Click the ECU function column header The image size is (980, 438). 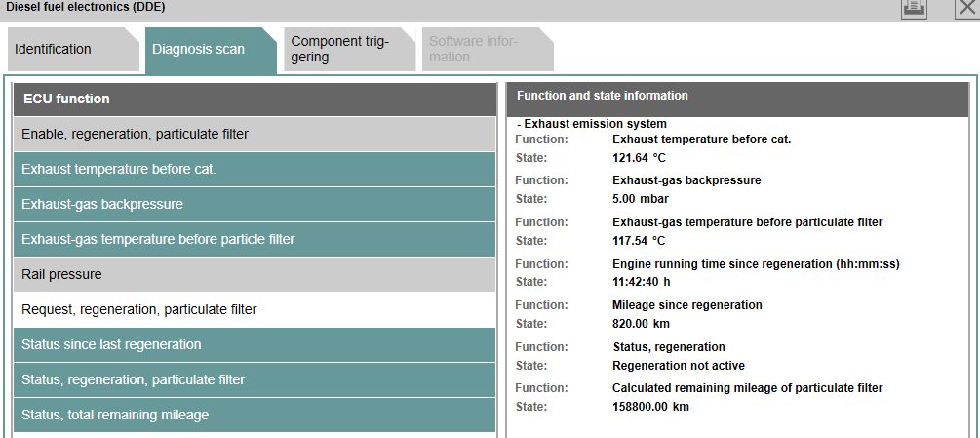[x=255, y=99]
